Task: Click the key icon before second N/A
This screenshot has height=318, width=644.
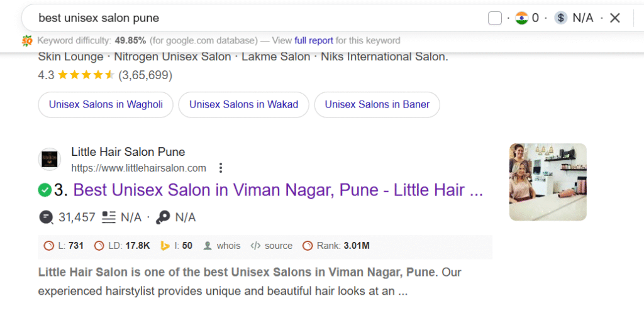Action: coord(163,217)
